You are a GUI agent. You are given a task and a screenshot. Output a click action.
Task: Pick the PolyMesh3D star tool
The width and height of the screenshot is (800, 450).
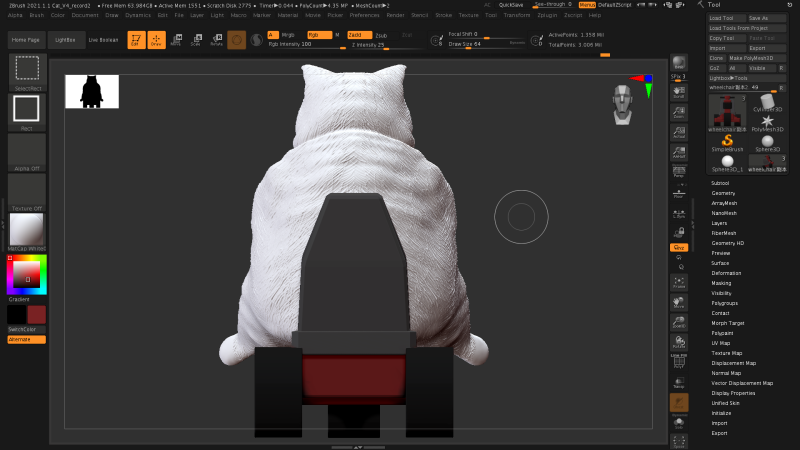pos(767,124)
